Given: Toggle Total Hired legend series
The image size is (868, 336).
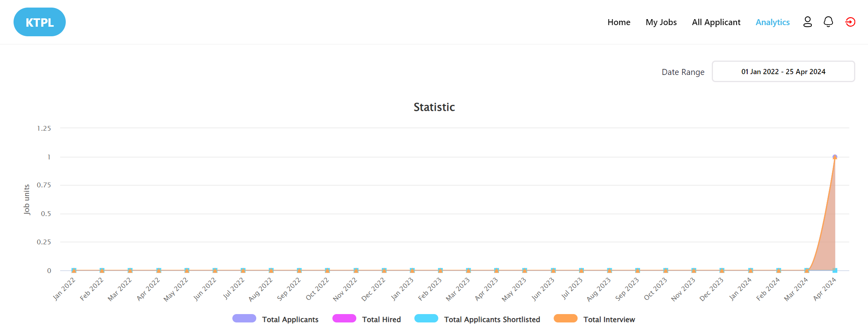Looking at the screenshot, I should 381,319.
